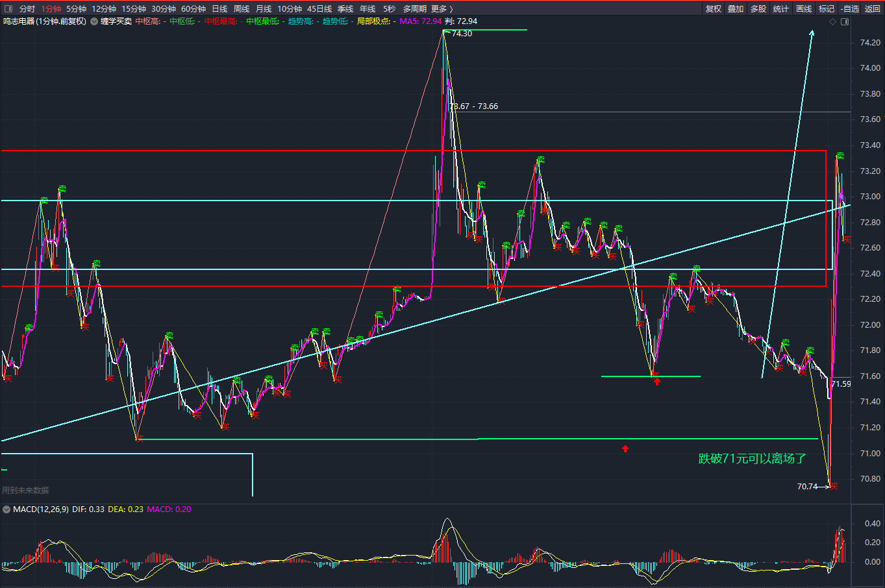The height and width of the screenshot is (588, 885).
Task: Click the 71.59 price tag
Action: pos(841,384)
